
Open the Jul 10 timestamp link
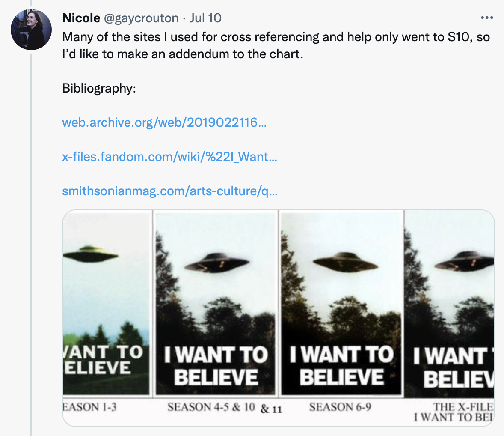click(x=205, y=18)
